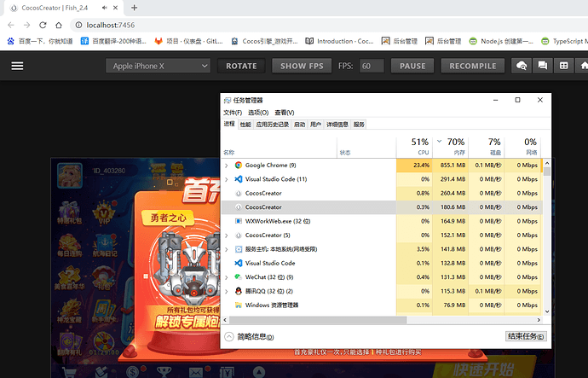Click the browser forward arrow
Viewport: 588px width, 378px height.
tap(26, 25)
